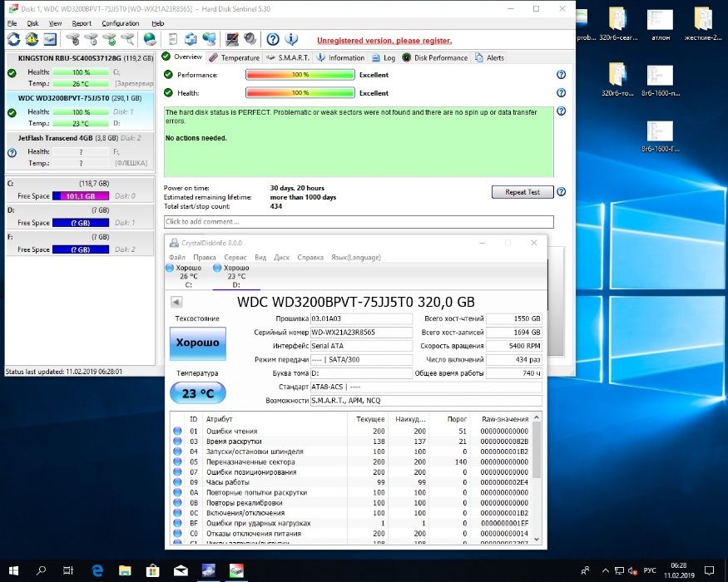The image size is (728, 582).
Task: Click the question mark help toolbar icon
Action: [x=273, y=39]
